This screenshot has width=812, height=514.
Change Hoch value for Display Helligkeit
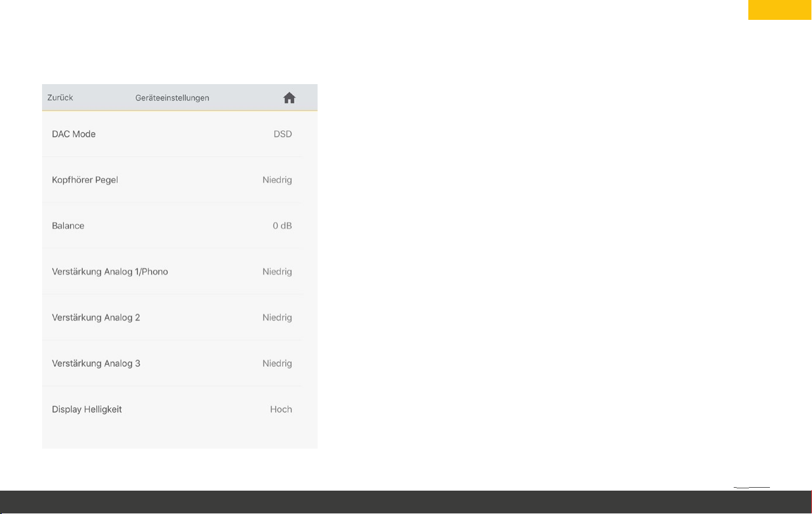pos(281,409)
